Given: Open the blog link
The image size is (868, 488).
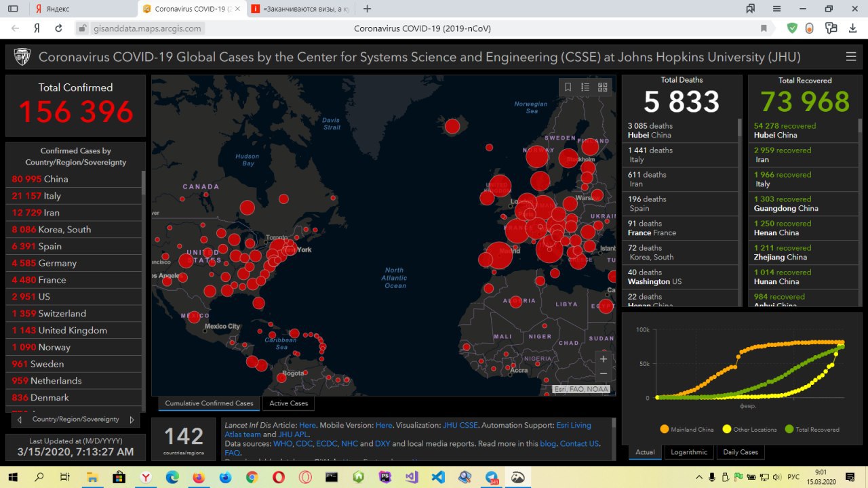Looking at the screenshot, I should coord(547,443).
